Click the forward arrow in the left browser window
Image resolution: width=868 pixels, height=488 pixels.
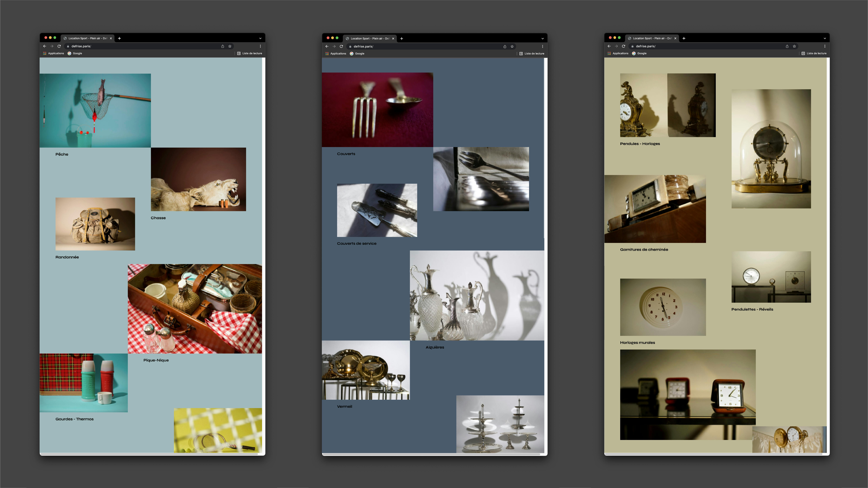(x=52, y=46)
